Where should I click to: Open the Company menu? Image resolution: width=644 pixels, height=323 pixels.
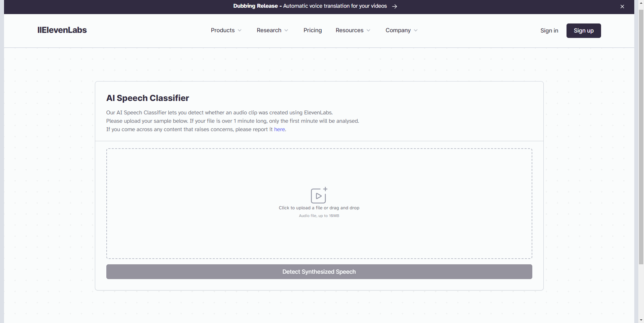401,31
